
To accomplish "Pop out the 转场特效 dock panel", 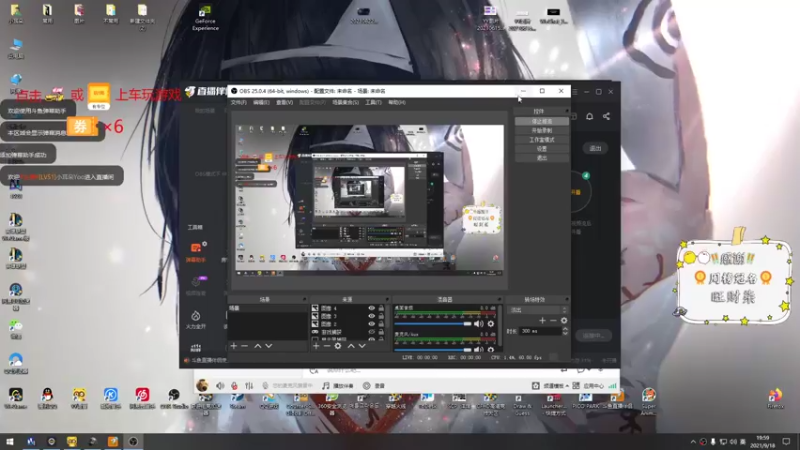I will (x=566, y=299).
